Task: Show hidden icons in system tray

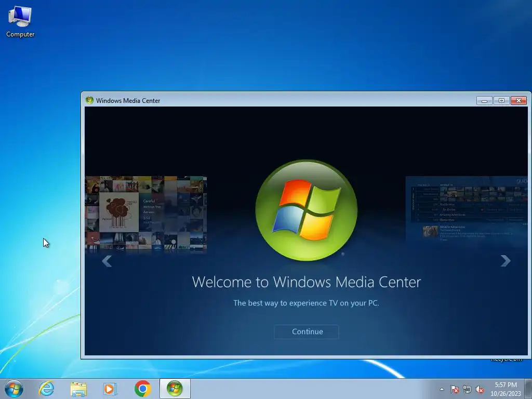Action: coord(442,389)
